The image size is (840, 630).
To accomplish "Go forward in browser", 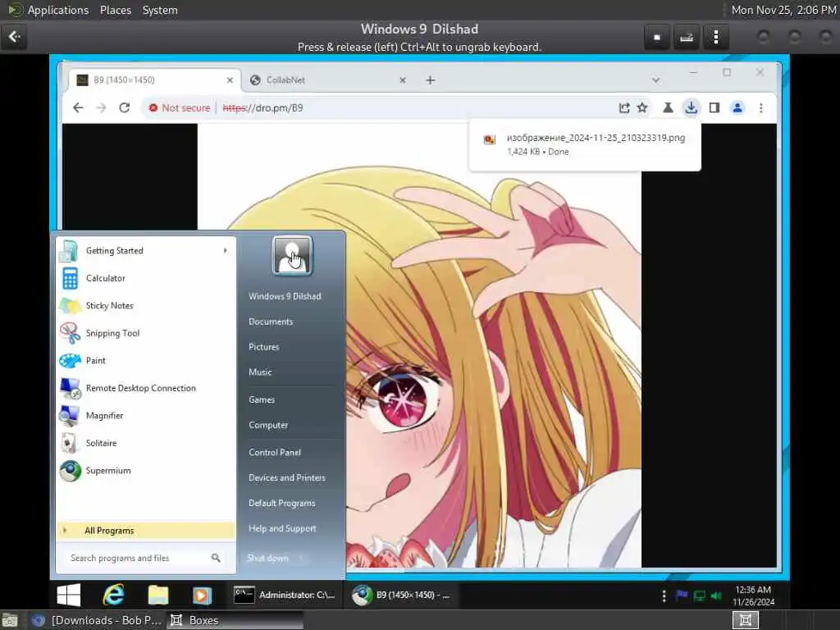I will [x=101, y=107].
